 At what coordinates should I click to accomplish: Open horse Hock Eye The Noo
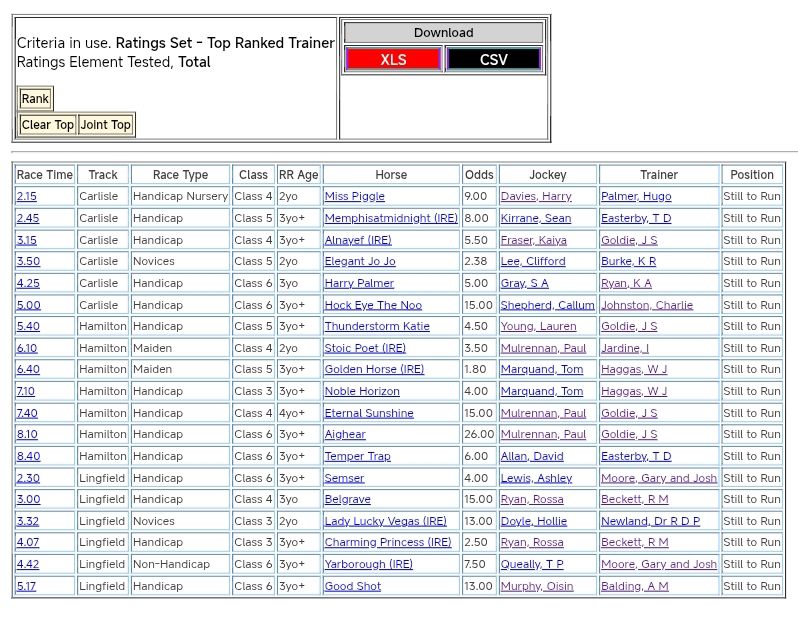(x=372, y=305)
